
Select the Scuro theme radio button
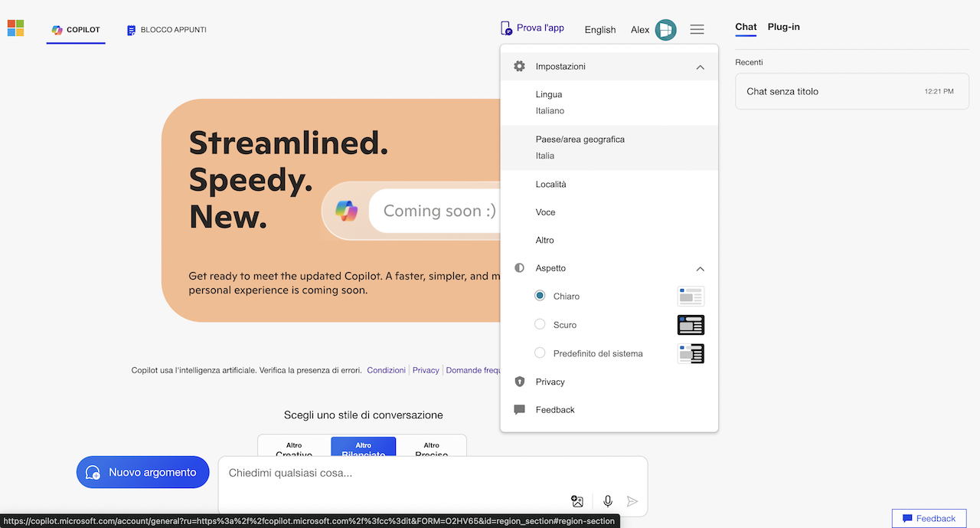click(x=540, y=324)
